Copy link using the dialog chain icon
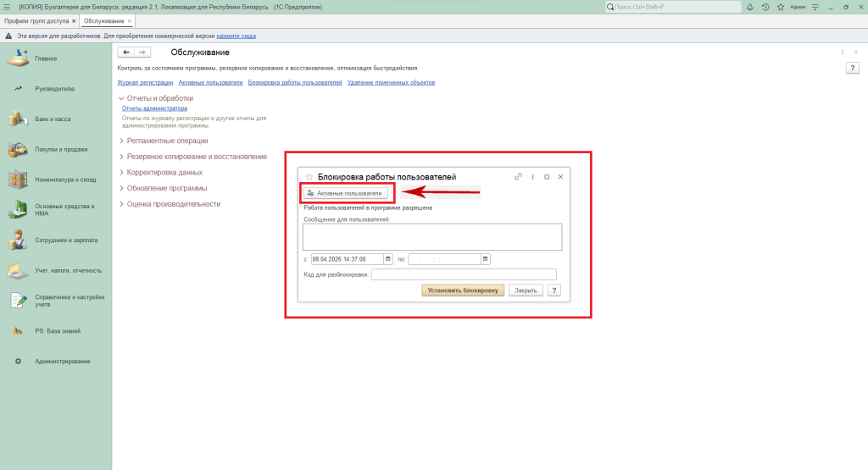The image size is (868, 470). (x=518, y=177)
